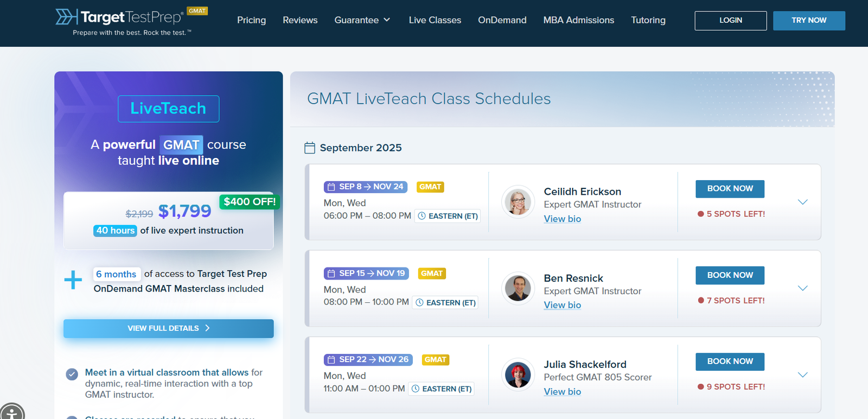
Task: Click Ceilidh Erickson's profile photo
Action: pos(518,201)
